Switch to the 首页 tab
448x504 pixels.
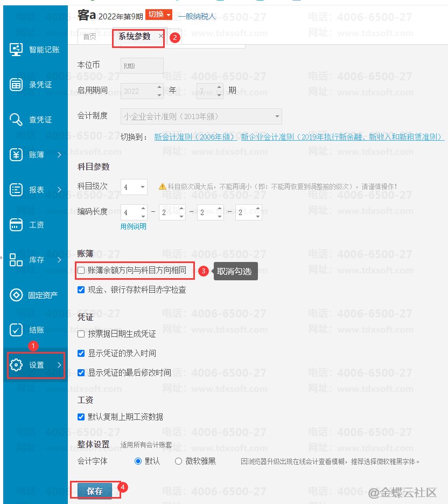pos(89,37)
